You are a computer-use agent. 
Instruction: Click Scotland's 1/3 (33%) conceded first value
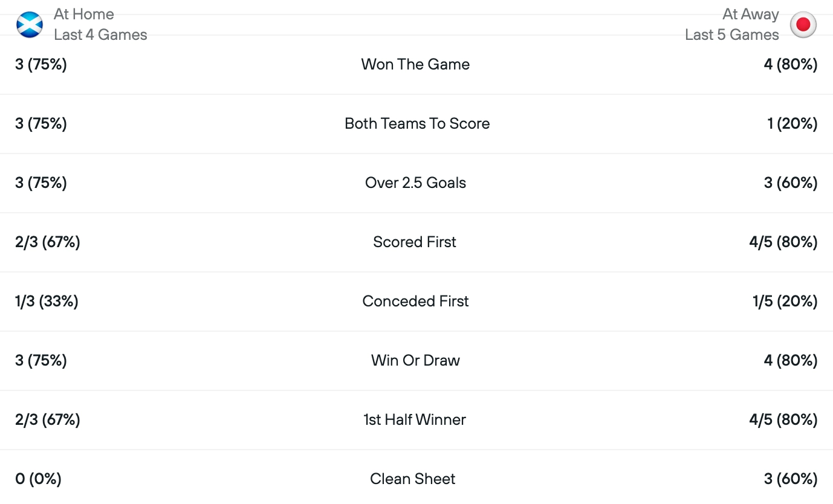click(x=47, y=302)
